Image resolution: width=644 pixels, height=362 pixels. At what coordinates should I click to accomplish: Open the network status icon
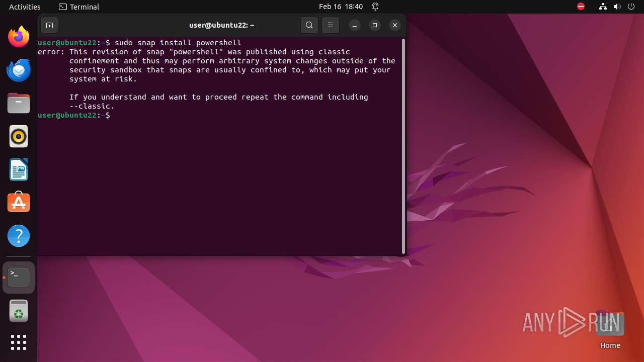tap(603, 7)
